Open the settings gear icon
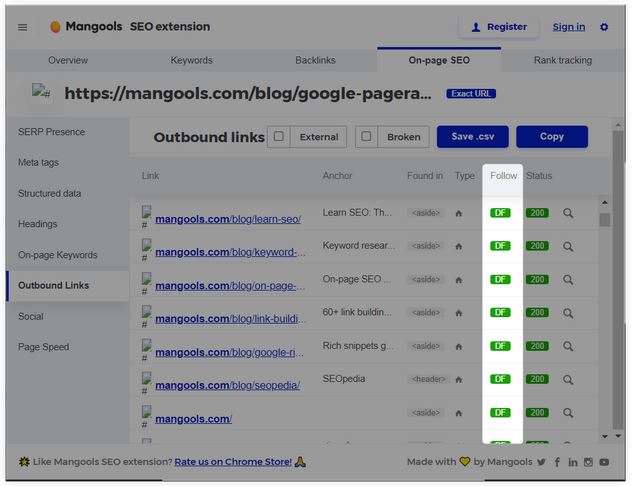The image size is (633, 486). (x=604, y=27)
